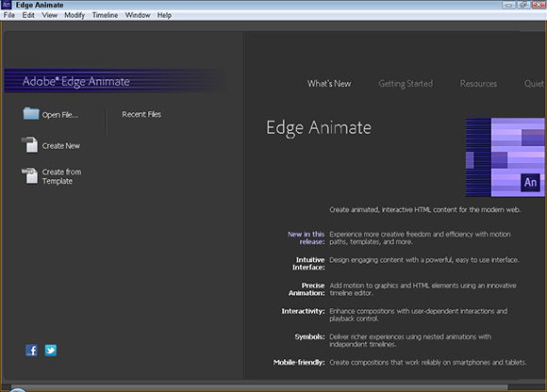Open the View menu
Screen dimensions: 547x392
50,15
